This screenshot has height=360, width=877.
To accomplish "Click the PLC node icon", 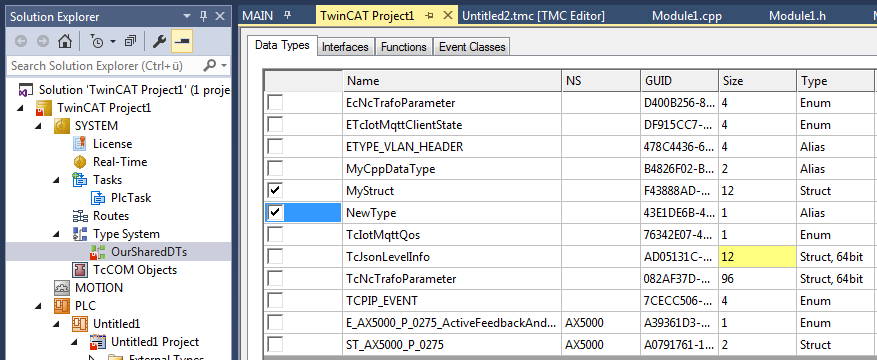I will 62,306.
